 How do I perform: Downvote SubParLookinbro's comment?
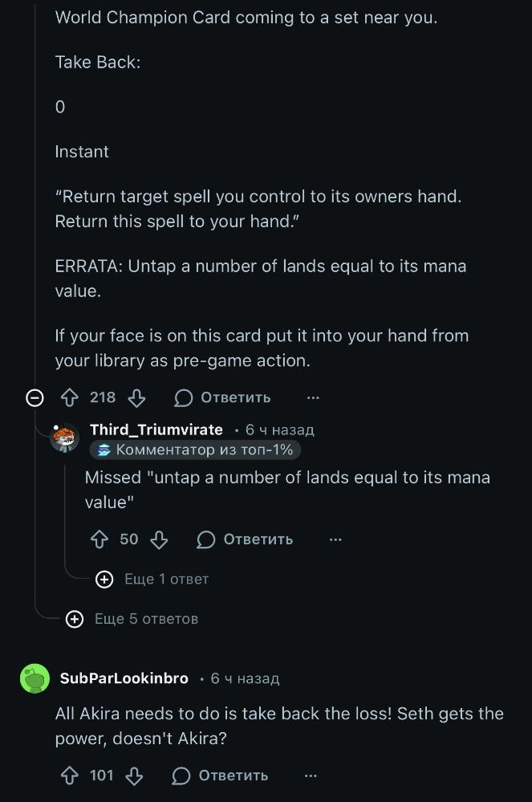click(x=135, y=776)
